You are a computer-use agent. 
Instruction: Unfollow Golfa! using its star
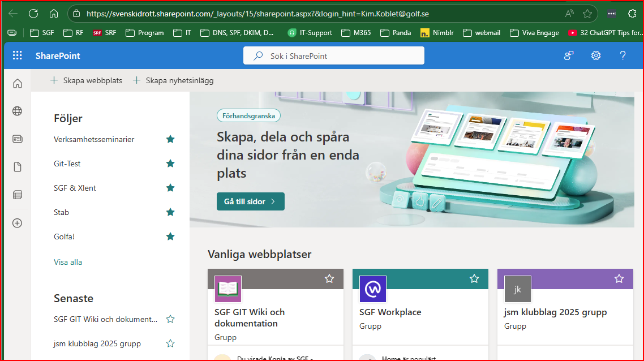[170, 236]
